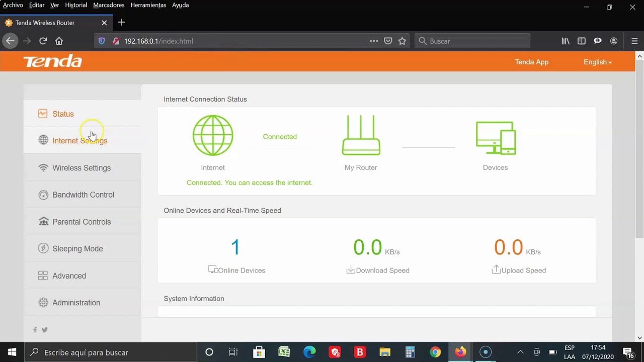Open the Advanced section

point(82,276)
